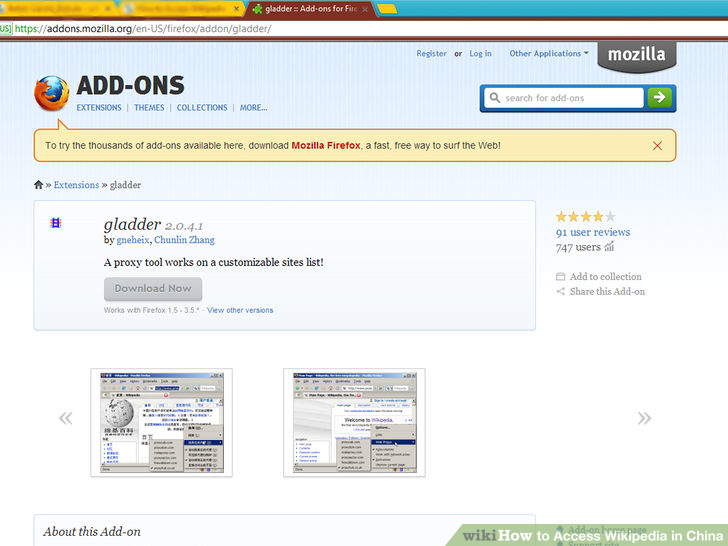Click the Extensions breadcrumb link
Image resolution: width=728 pixels, height=546 pixels.
[76, 185]
